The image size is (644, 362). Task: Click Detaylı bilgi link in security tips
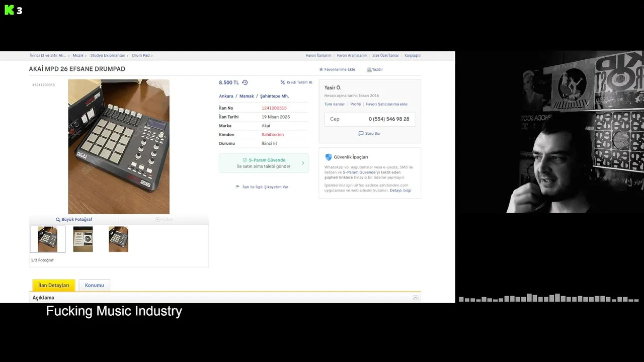[400, 191]
